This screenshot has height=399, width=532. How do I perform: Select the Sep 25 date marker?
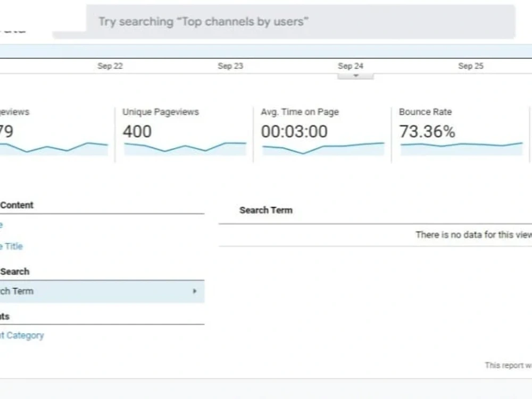point(471,66)
